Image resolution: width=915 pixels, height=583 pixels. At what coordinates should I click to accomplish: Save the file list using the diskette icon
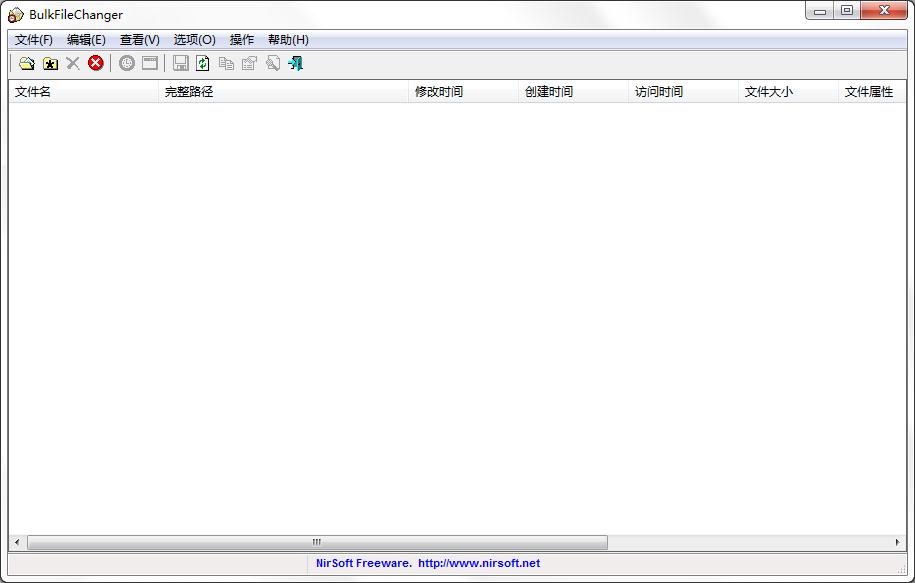pos(181,63)
